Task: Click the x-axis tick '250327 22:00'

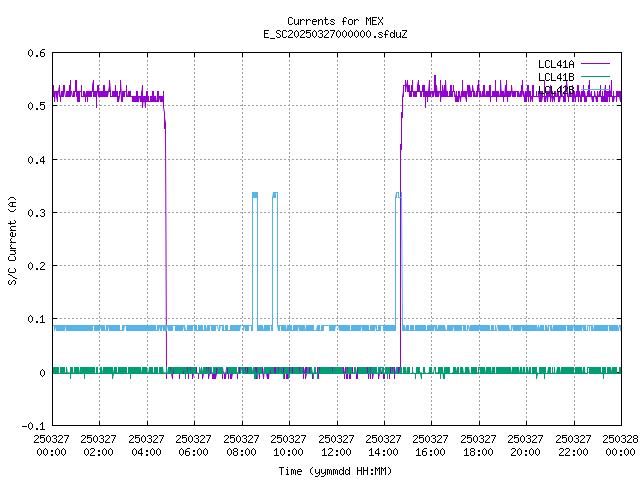Action: [573, 445]
